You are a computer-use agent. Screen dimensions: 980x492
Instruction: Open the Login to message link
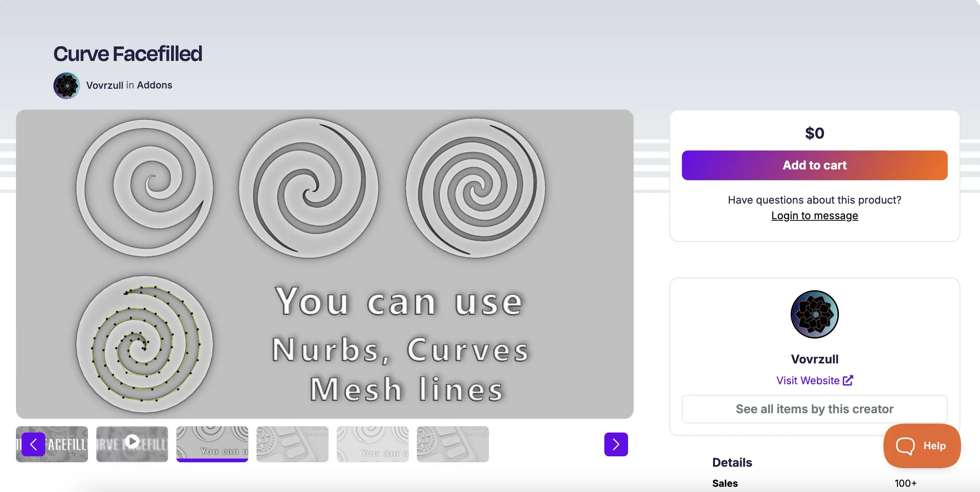[814, 216]
